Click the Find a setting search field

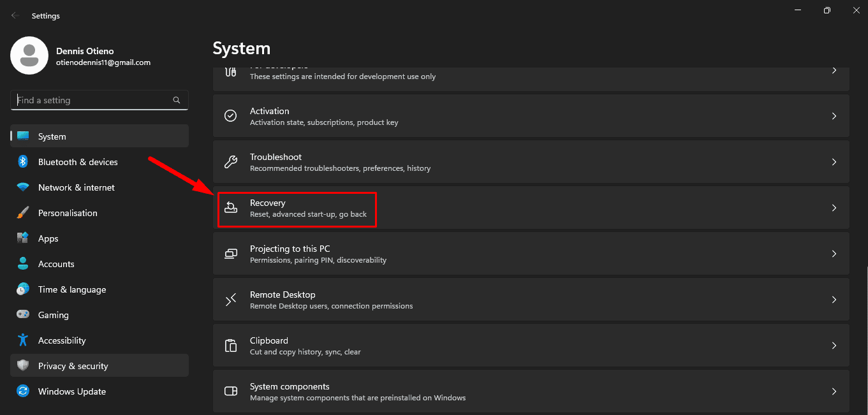pyautogui.click(x=99, y=100)
